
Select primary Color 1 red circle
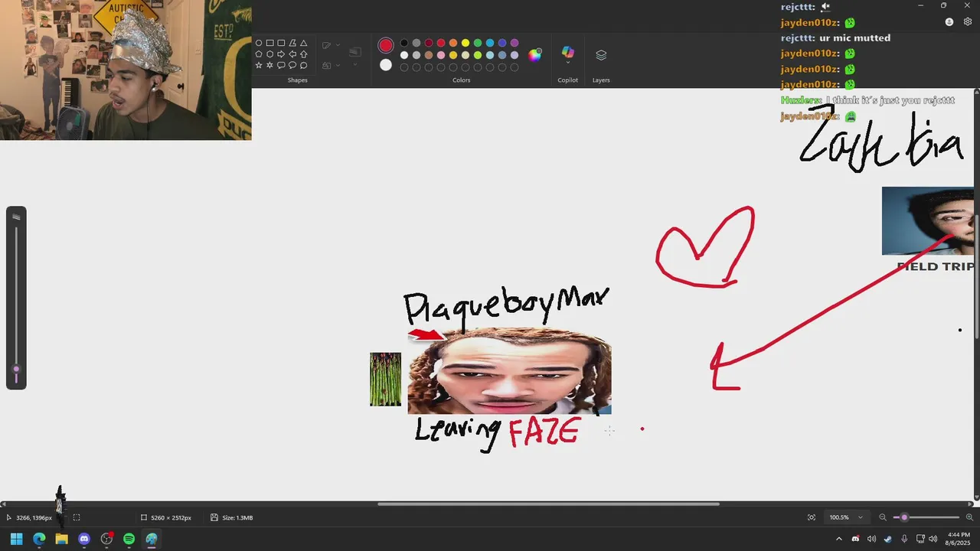[x=386, y=46]
